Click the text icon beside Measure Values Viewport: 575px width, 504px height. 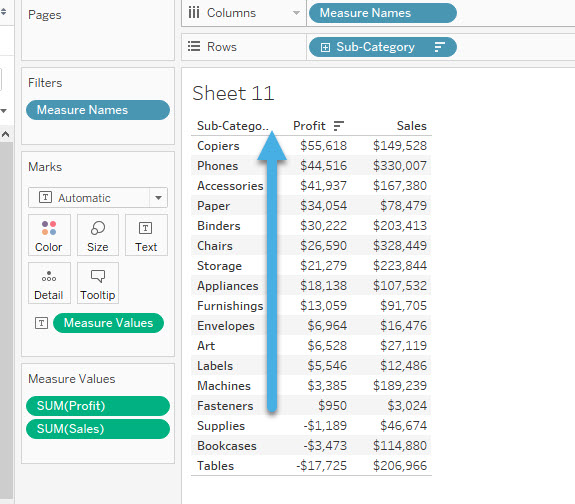point(41,323)
